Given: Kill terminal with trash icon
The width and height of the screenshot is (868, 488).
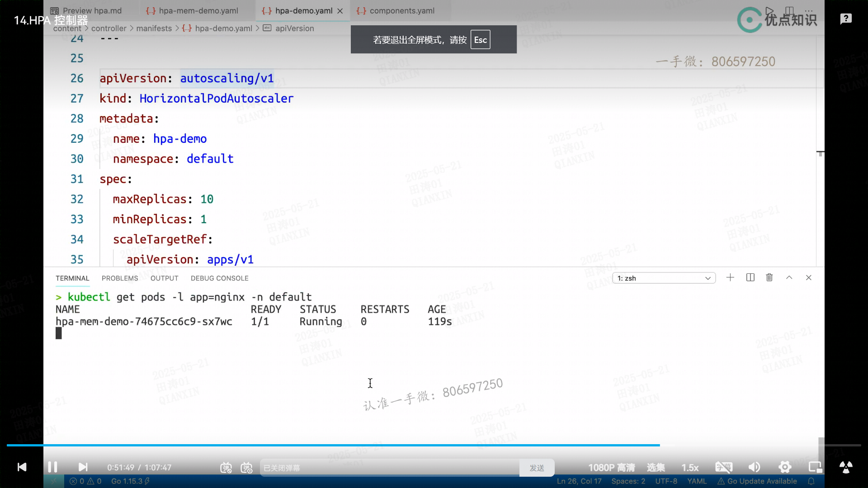Looking at the screenshot, I should tap(769, 277).
